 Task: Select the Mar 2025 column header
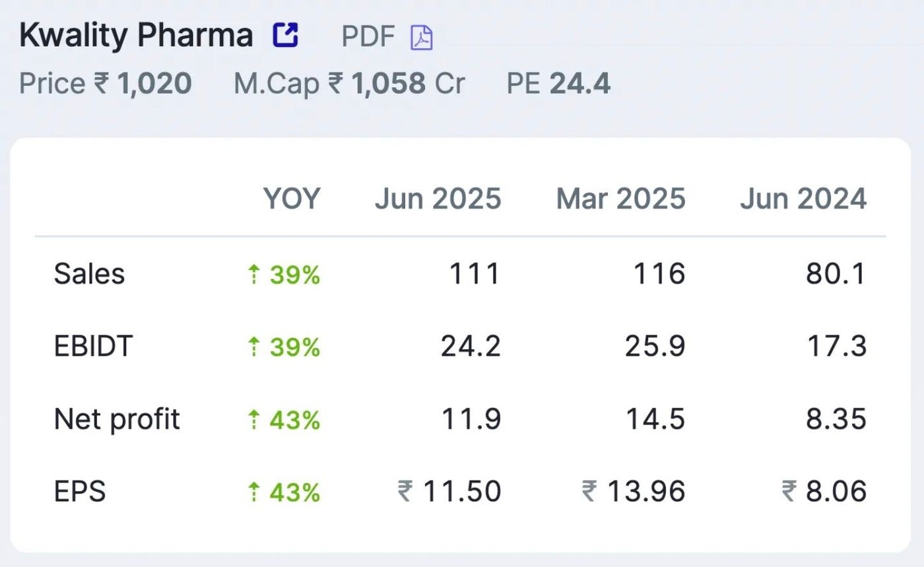pyautogui.click(x=620, y=198)
